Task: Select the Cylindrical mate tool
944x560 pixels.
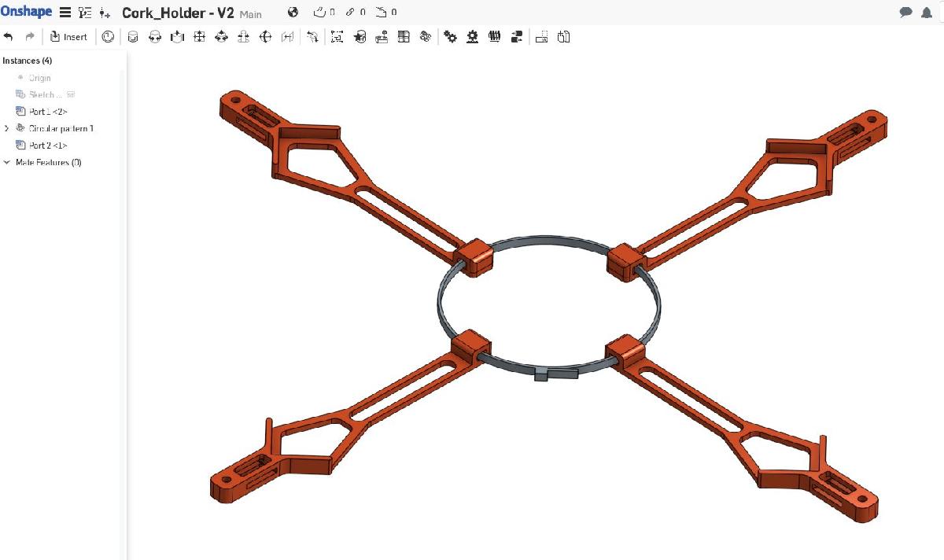Action: [x=133, y=36]
